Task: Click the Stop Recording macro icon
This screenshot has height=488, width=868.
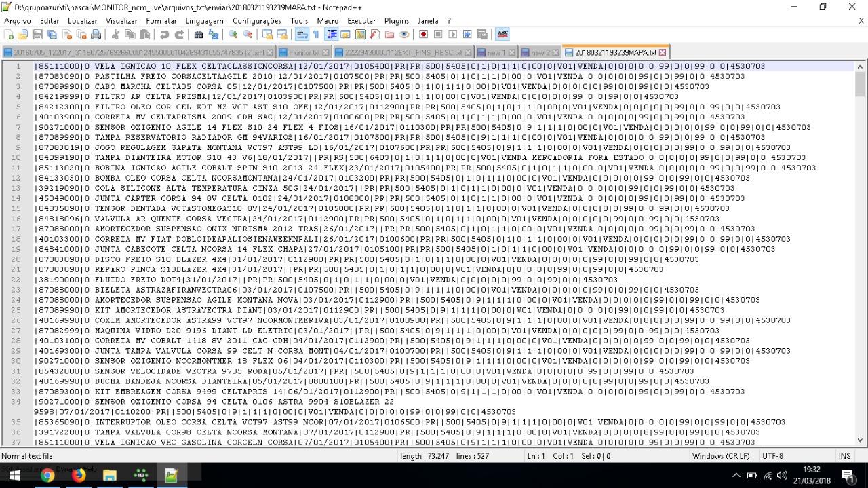Action: (438, 35)
